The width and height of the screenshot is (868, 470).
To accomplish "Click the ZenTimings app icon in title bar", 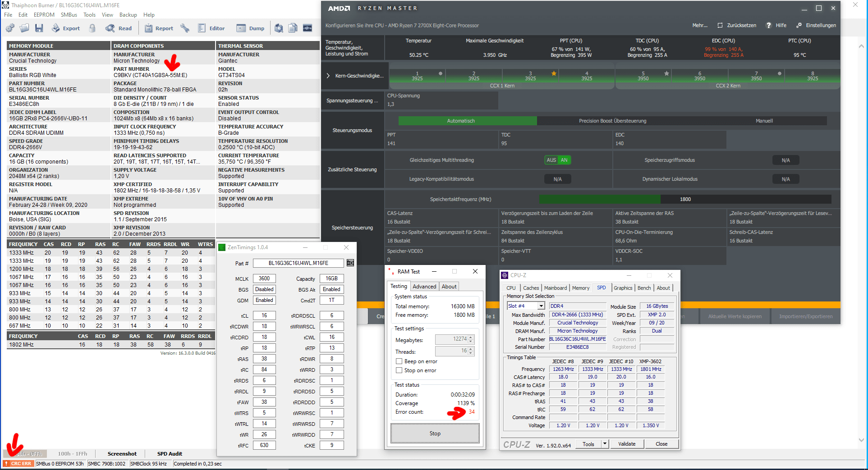I will [222, 247].
